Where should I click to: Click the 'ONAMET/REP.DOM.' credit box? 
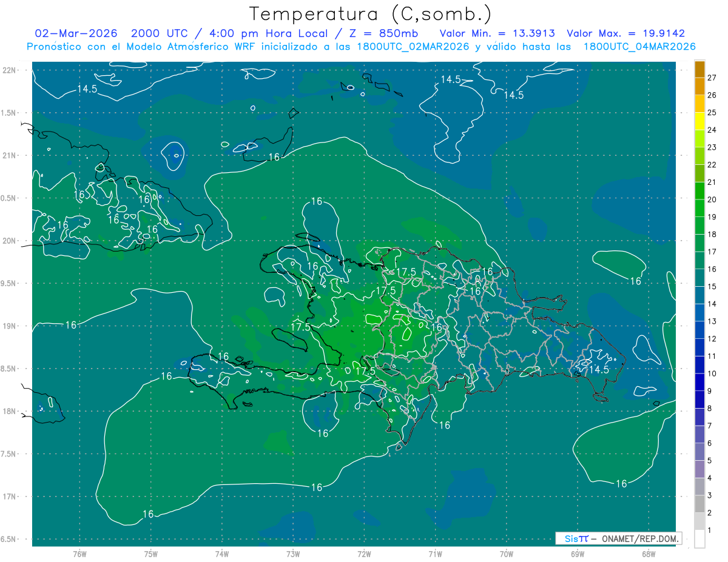tap(618, 538)
